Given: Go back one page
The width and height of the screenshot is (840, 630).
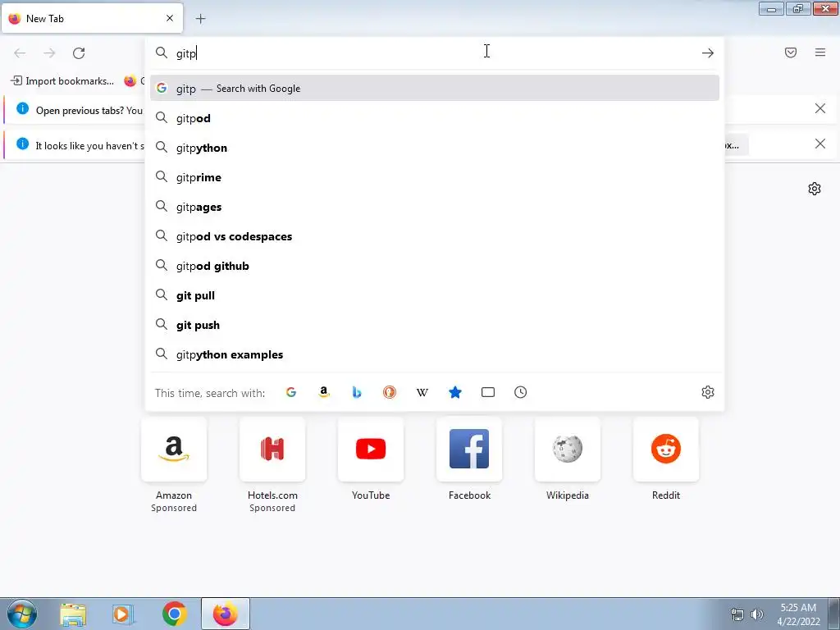Looking at the screenshot, I should 20,52.
